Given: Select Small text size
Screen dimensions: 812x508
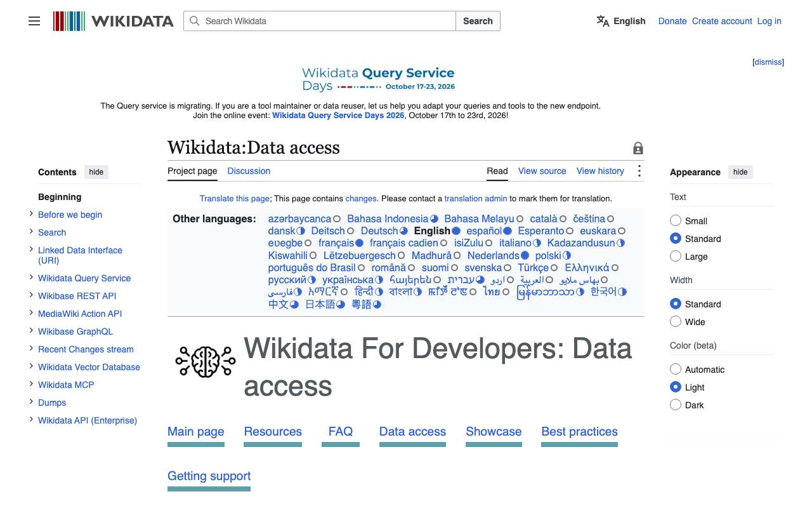Looking at the screenshot, I should coord(676,221).
